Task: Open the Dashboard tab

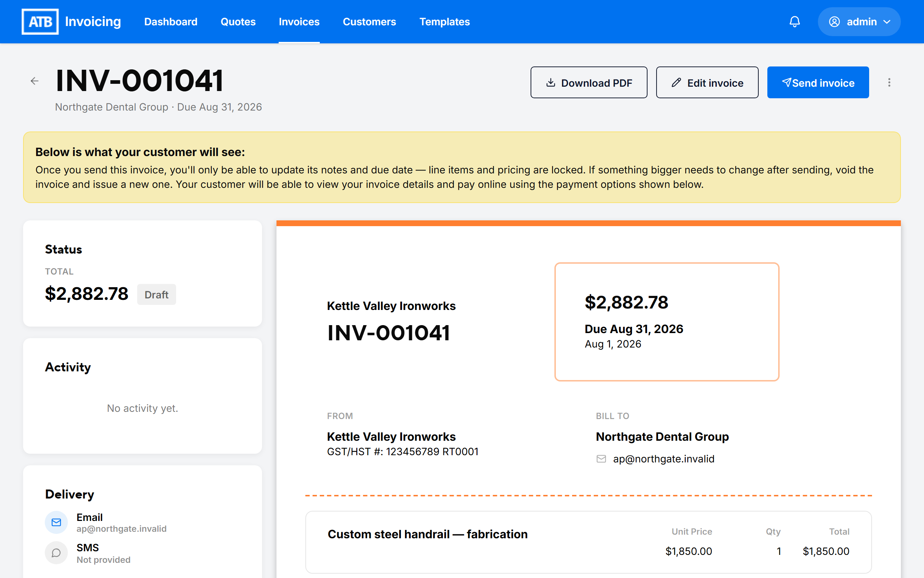Action: 171,22
